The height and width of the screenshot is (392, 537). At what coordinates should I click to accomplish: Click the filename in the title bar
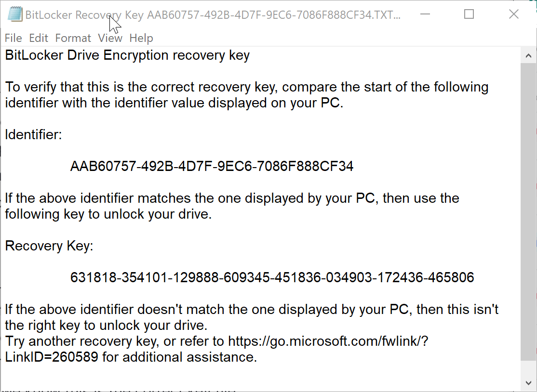[x=202, y=14]
